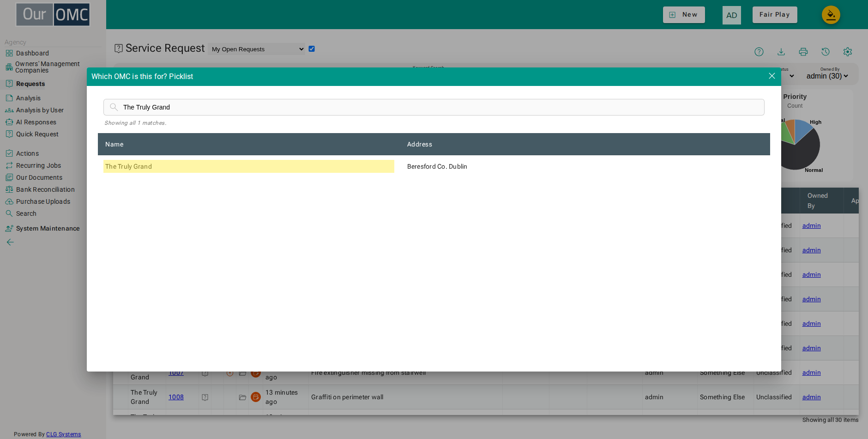The height and width of the screenshot is (439, 868).
Task: Open request 1008 link
Action: [176, 397]
